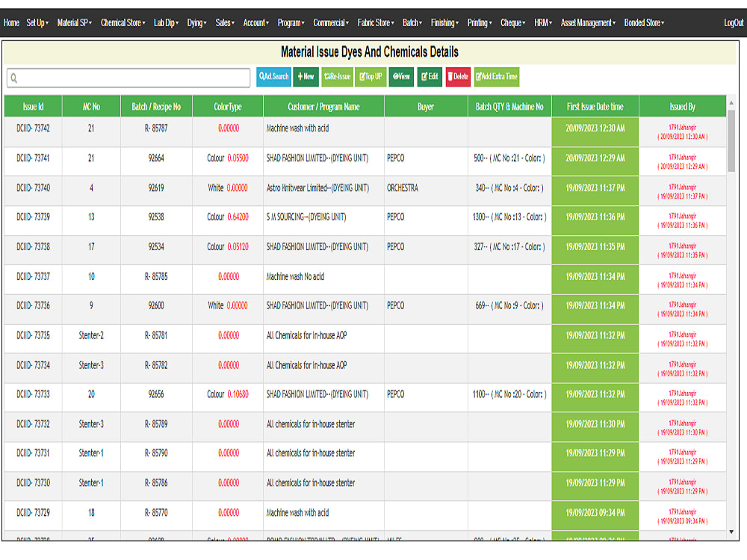Click the red Delete button
This screenshot has height=560, width=747.
458,77
